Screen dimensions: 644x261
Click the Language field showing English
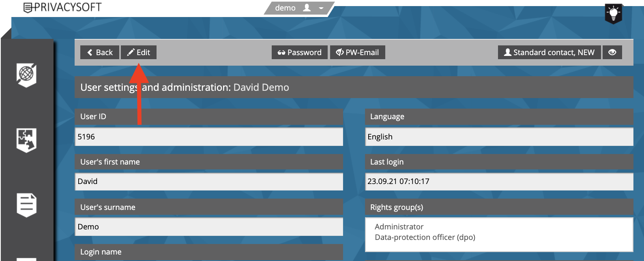click(499, 137)
